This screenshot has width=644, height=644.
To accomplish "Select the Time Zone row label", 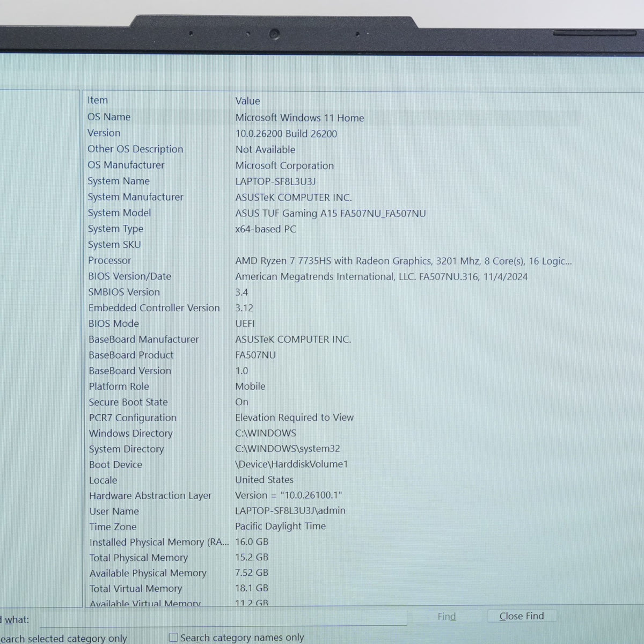I will (113, 527).
